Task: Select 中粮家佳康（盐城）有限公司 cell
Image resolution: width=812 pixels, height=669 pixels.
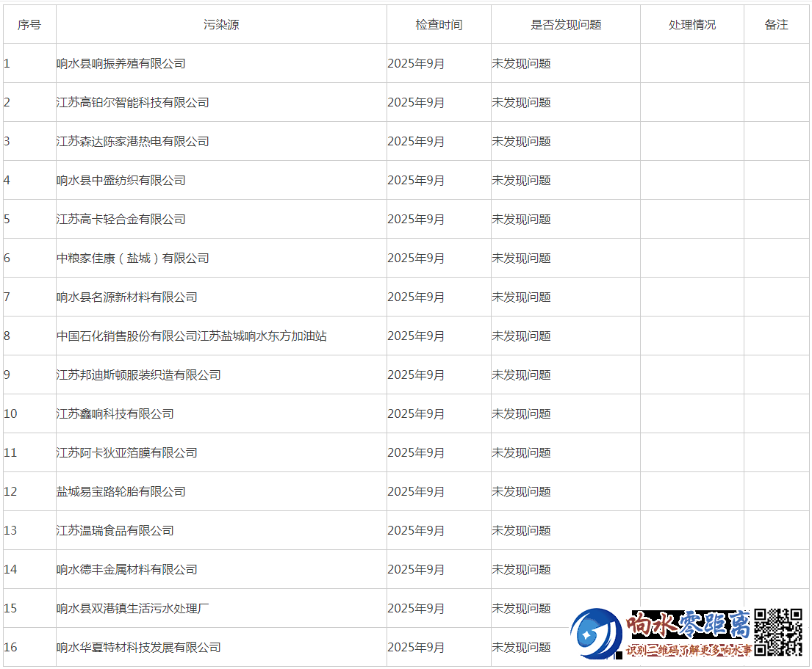Action: tap(133, 258)
